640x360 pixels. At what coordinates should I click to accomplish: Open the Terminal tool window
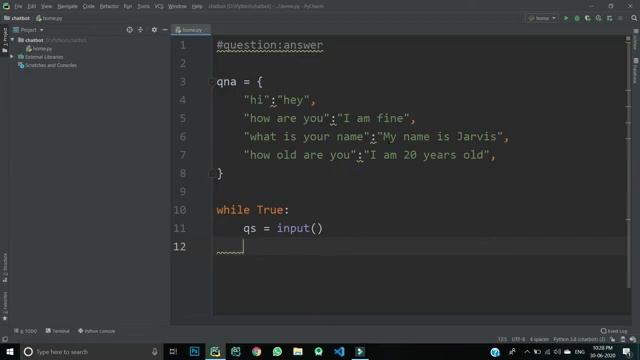(x=58, y=331)
